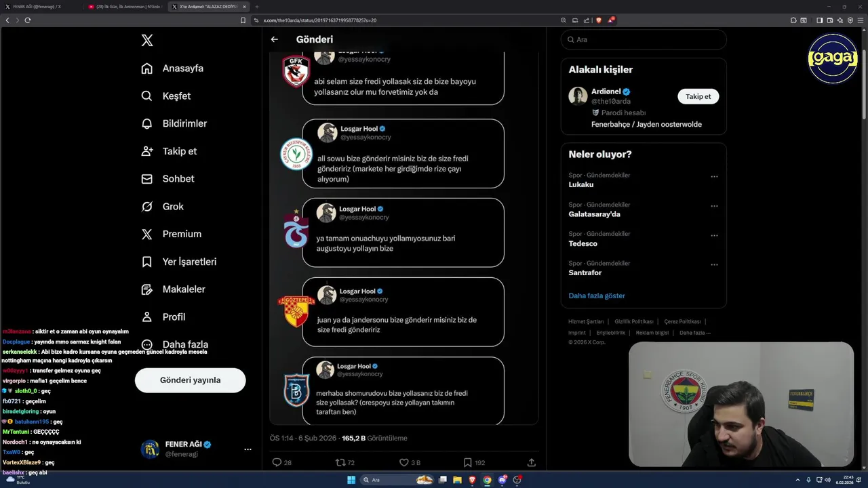Follow Ardiønel with Takip et button
Screen dimensions: 868x488
coord(698,96)
